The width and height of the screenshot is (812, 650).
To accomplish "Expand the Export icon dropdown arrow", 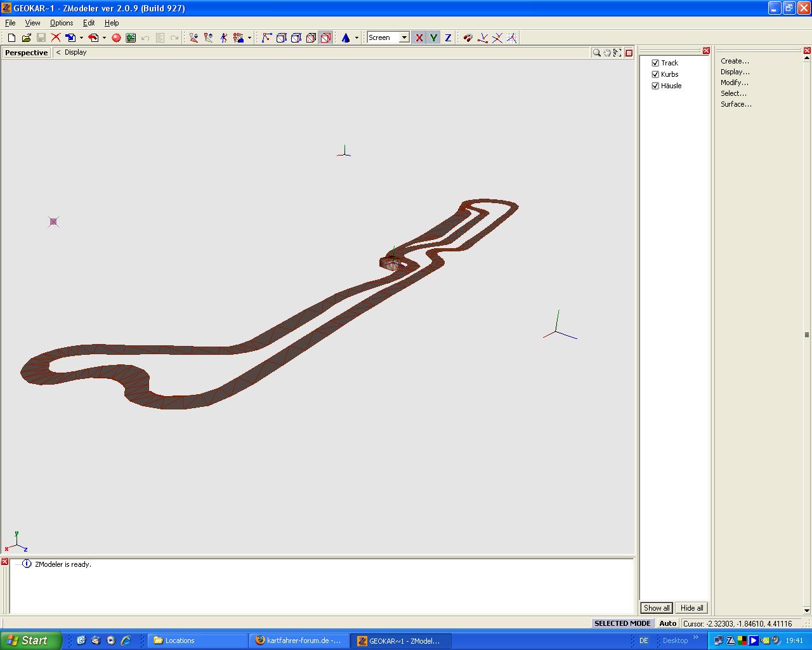I will (104, 38).
